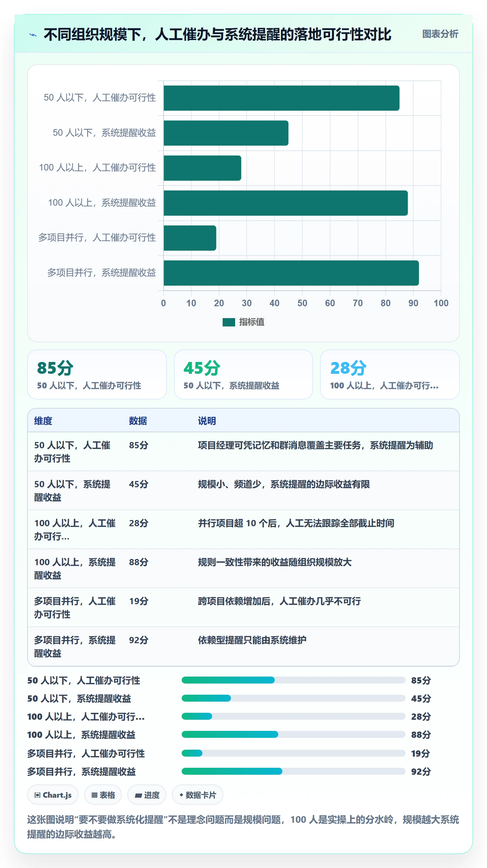Click progress label 50 人以下，人工催办可行性
487x868 pixels.
(x=84, y=680)
